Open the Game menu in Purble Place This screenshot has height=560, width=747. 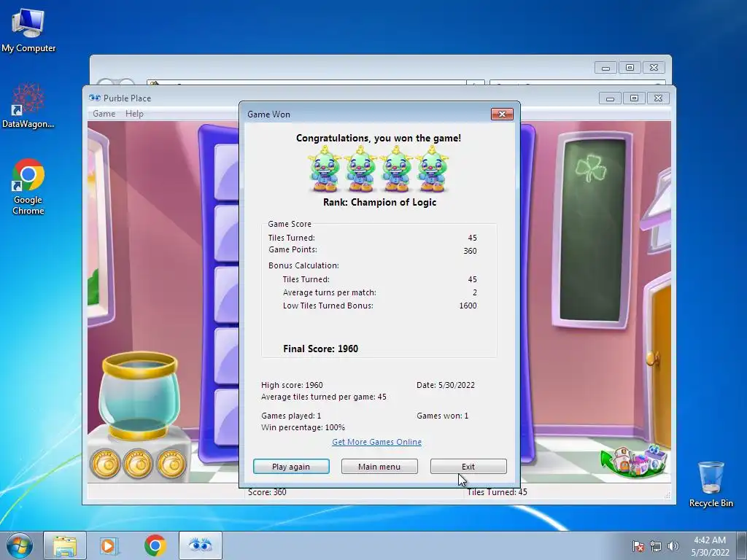click(104, 114)
